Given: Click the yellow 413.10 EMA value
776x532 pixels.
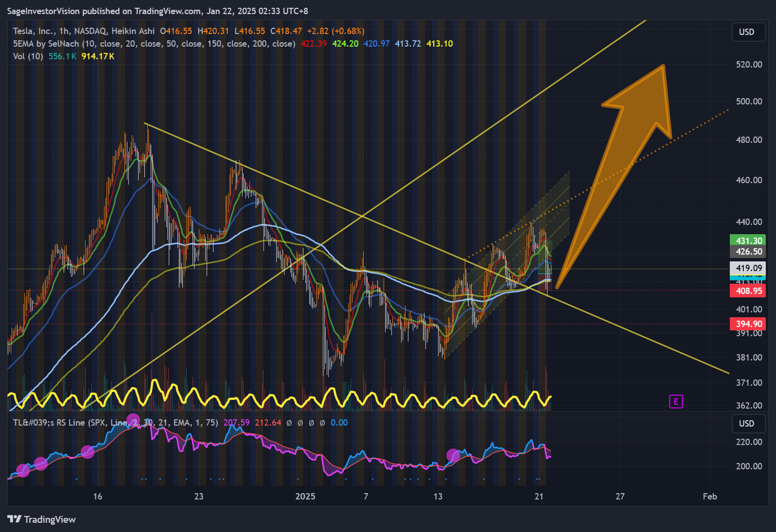Looking at the screenshot, I should point(440,44).
